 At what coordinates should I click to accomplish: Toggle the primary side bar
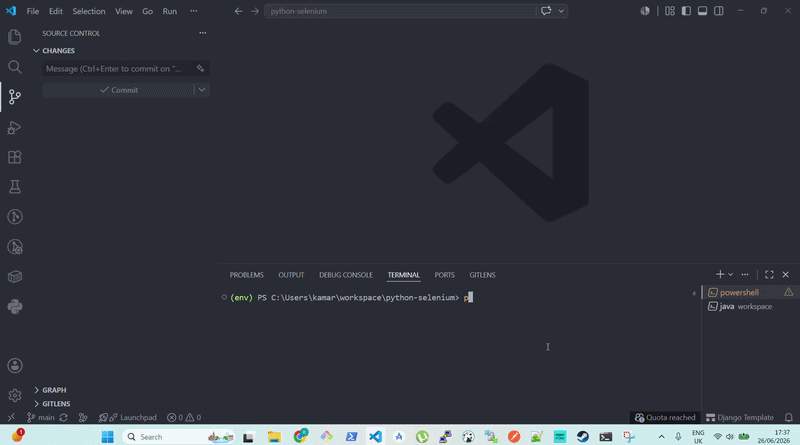686,11
